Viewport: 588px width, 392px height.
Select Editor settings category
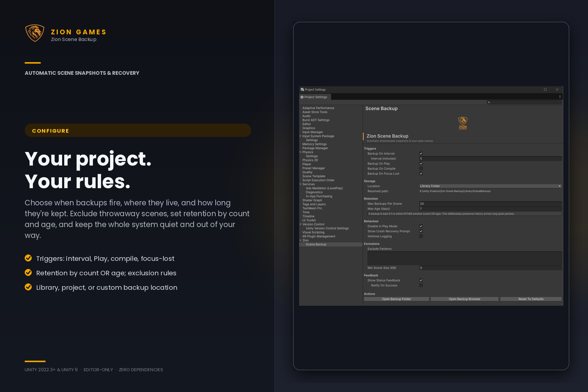306,124
